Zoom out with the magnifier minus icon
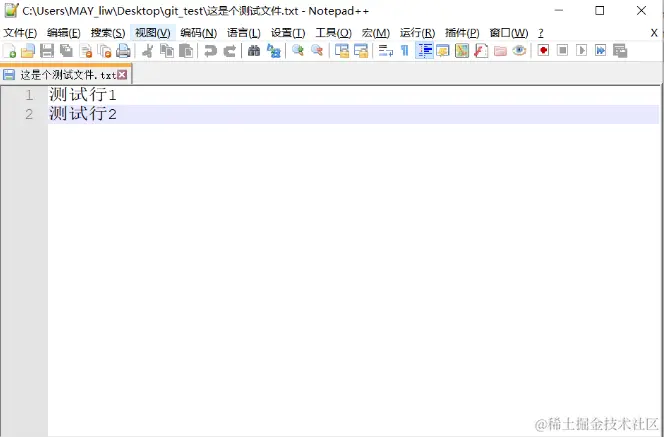Viewport: 664px width, 437px height. point(317,51)
